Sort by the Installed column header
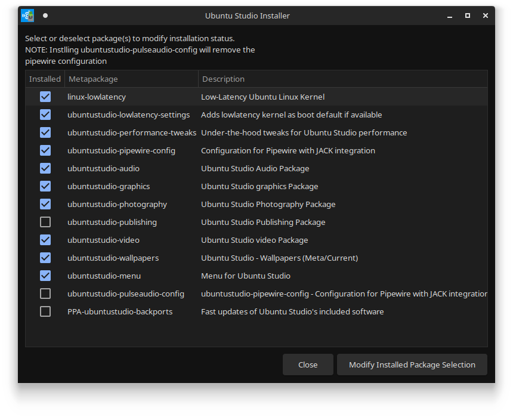This screenshot has width=513, height=420. [45, 79]
